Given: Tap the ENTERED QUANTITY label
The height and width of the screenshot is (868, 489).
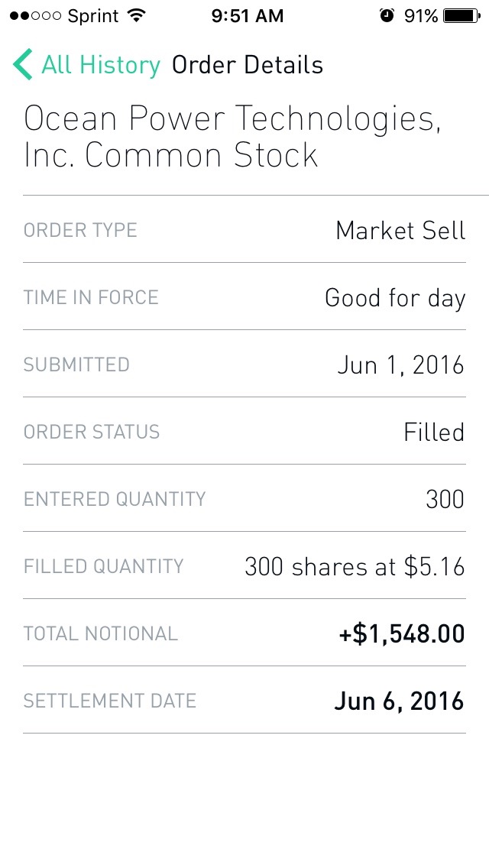Looking at the screenshot, I should coord(115,499).
